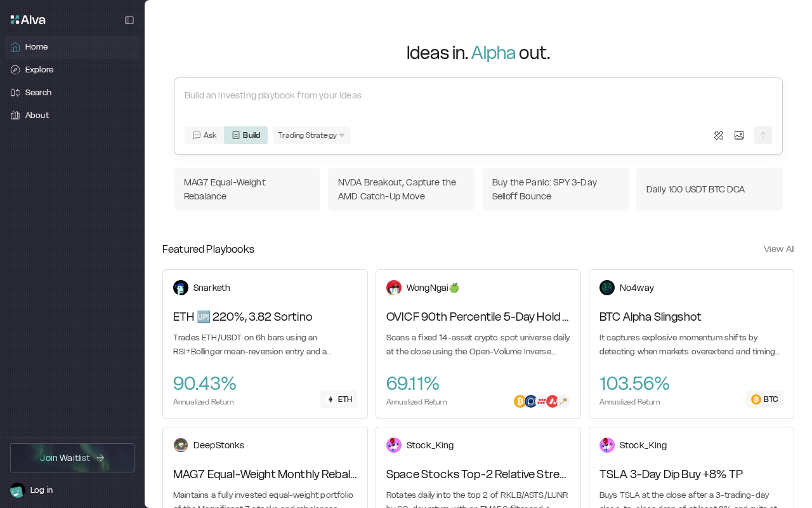
Task: Switch to Build mode
Action: click(246, 135)
